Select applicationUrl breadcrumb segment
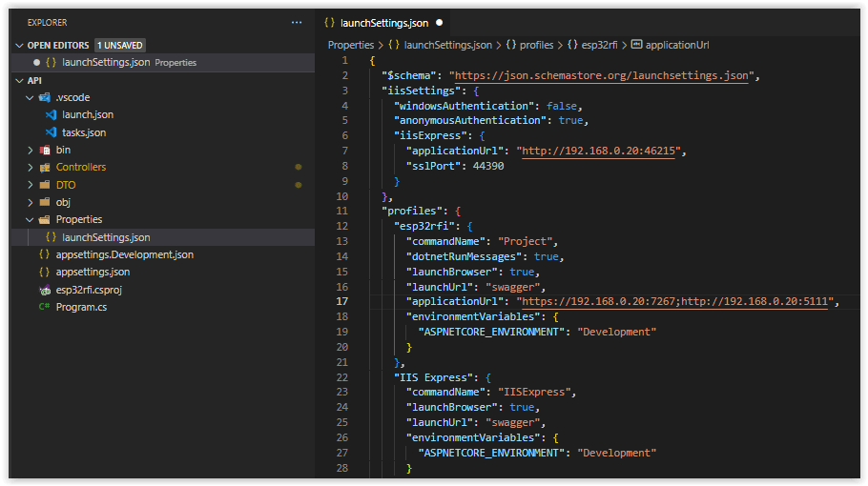This screenshot has height=486, width=868. tap(676, 45)
